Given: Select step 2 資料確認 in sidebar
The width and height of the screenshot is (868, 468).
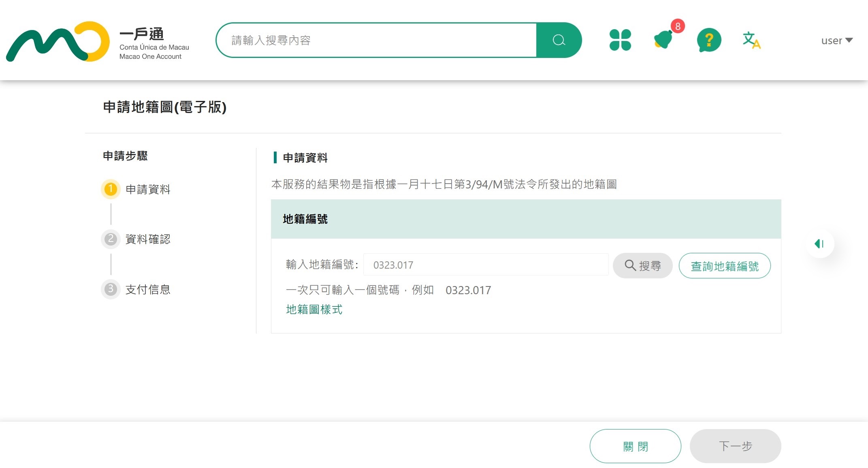Looking at the screenshot, I should (x=147, y=239).
